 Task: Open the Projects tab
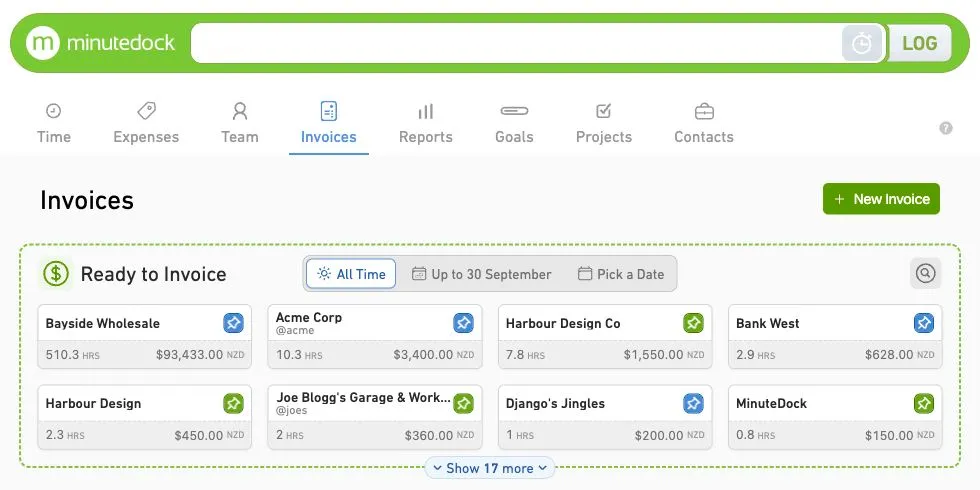pos(604,124)
